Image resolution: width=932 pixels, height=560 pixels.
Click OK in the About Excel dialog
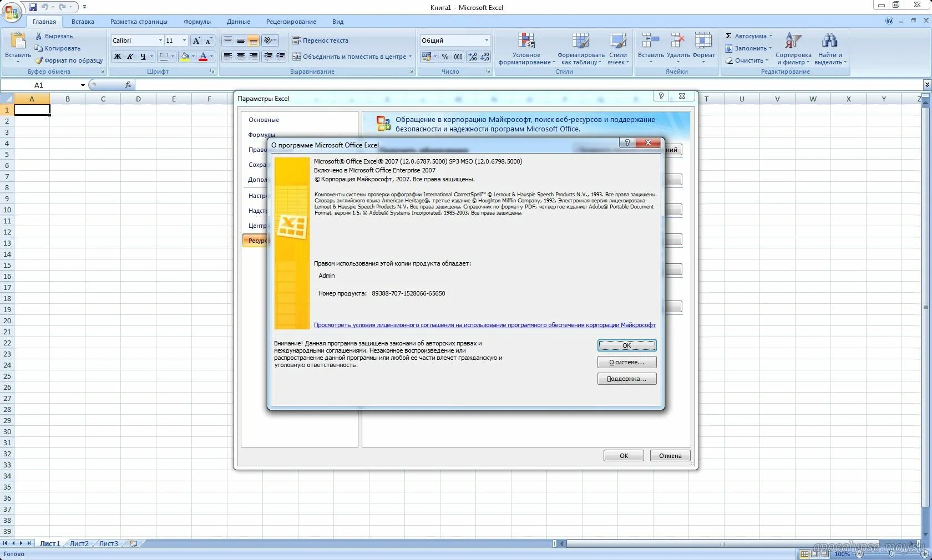pyautogui.click(x=627, y=345)
